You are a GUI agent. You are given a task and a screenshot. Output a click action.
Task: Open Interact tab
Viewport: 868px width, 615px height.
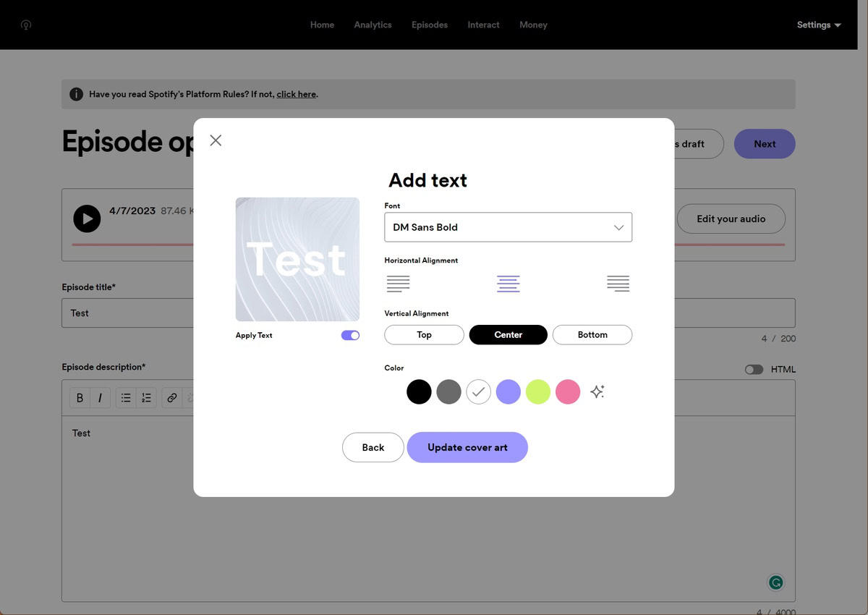pos(483,25)
